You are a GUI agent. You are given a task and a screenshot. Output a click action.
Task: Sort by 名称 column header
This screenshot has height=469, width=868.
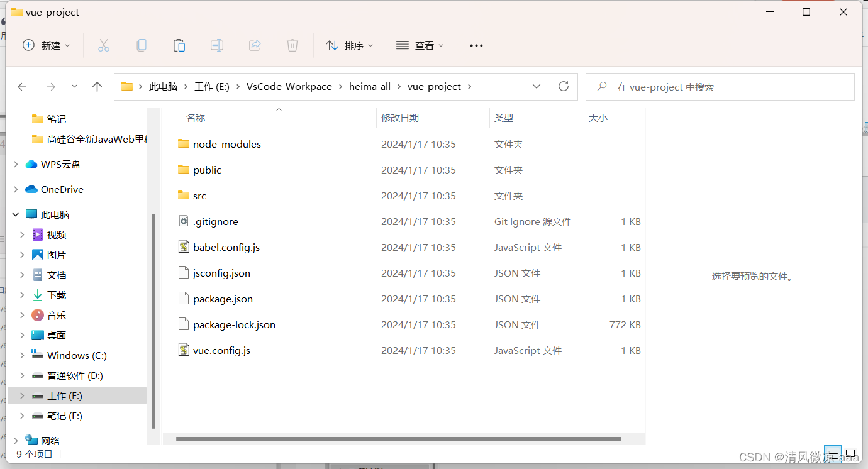(196, 118)
